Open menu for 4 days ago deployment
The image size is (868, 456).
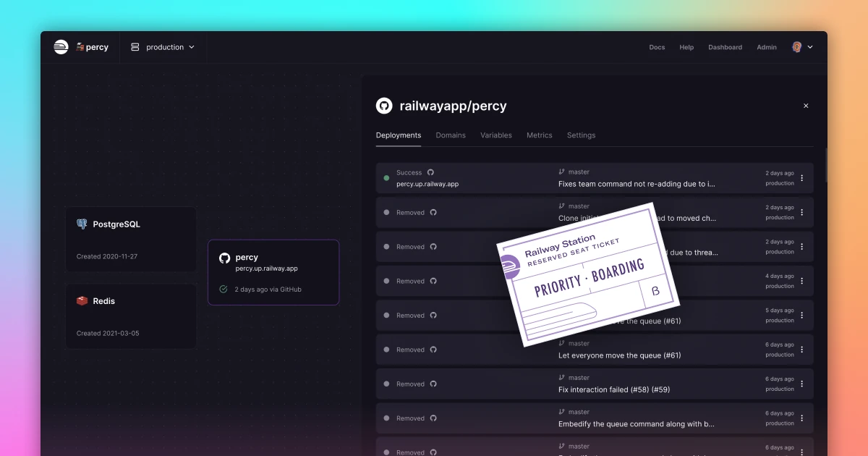point(801,281)
